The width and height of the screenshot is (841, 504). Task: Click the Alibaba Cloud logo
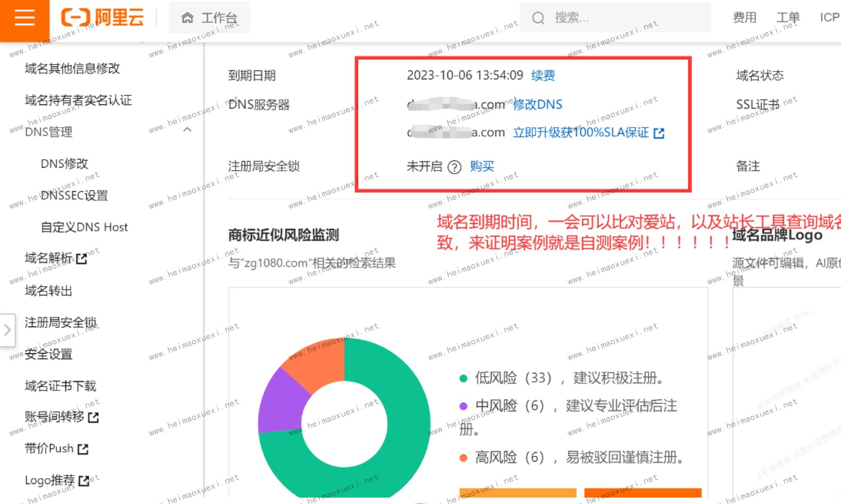(103, 18)
